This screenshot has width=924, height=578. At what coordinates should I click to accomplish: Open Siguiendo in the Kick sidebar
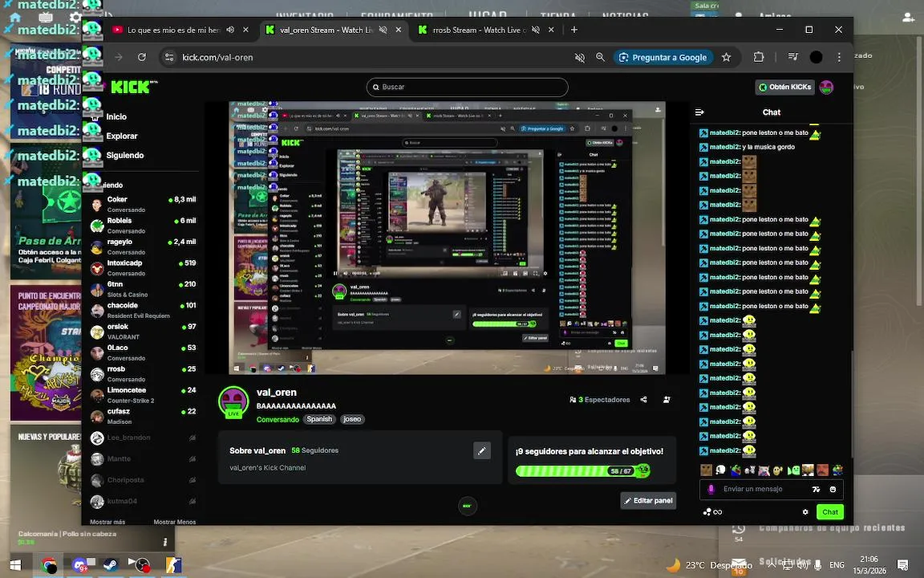point(124,155)
